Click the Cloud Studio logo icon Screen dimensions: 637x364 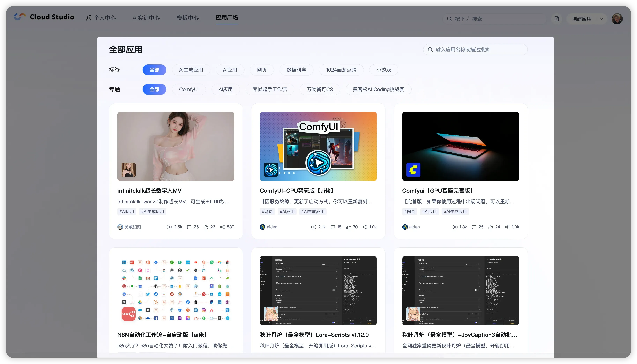(20, 17)
